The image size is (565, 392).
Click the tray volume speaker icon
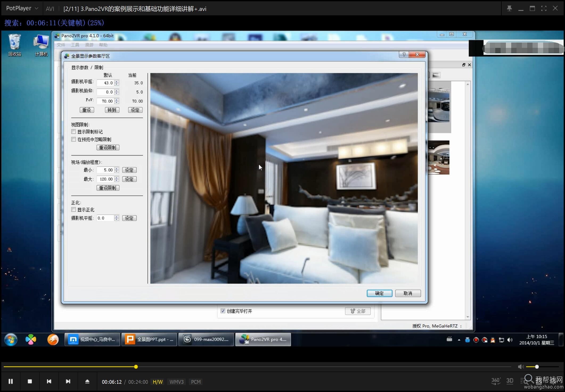coord(510,340)
